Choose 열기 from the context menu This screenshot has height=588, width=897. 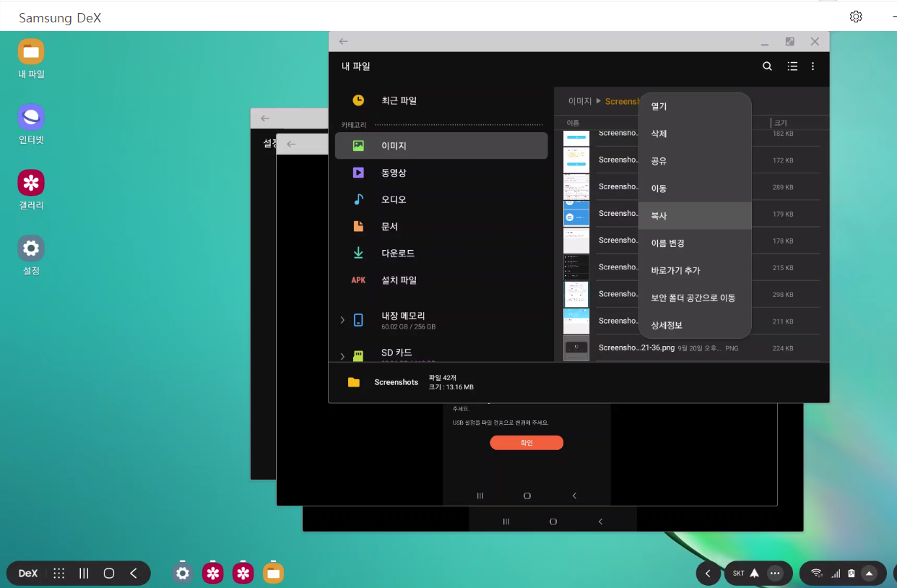(695, 106)
